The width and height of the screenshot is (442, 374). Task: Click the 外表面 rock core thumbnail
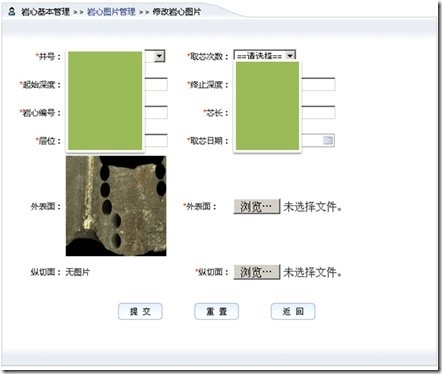tap(116, 206)
